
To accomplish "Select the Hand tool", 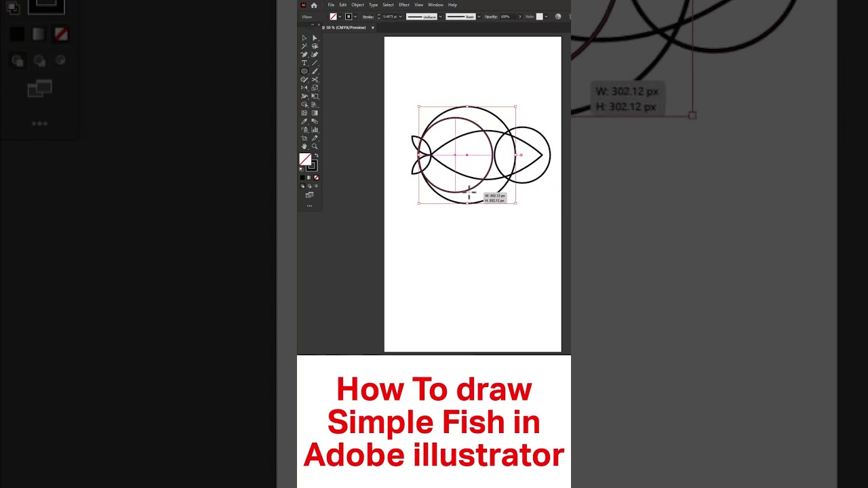I will (x=304, y=146).
